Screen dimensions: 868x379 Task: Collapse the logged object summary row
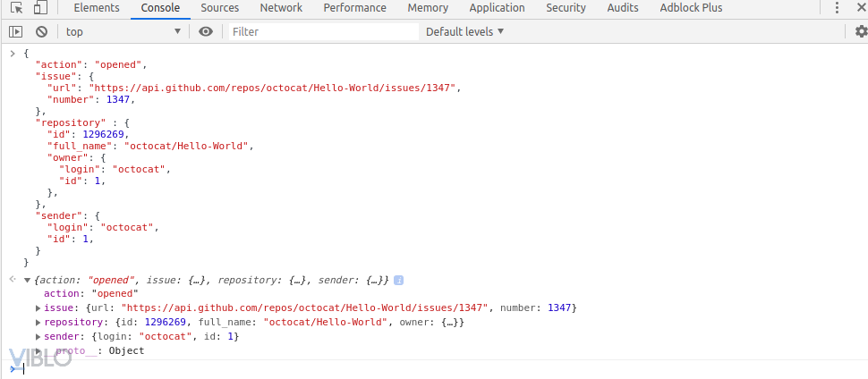[x=27, y=280]
